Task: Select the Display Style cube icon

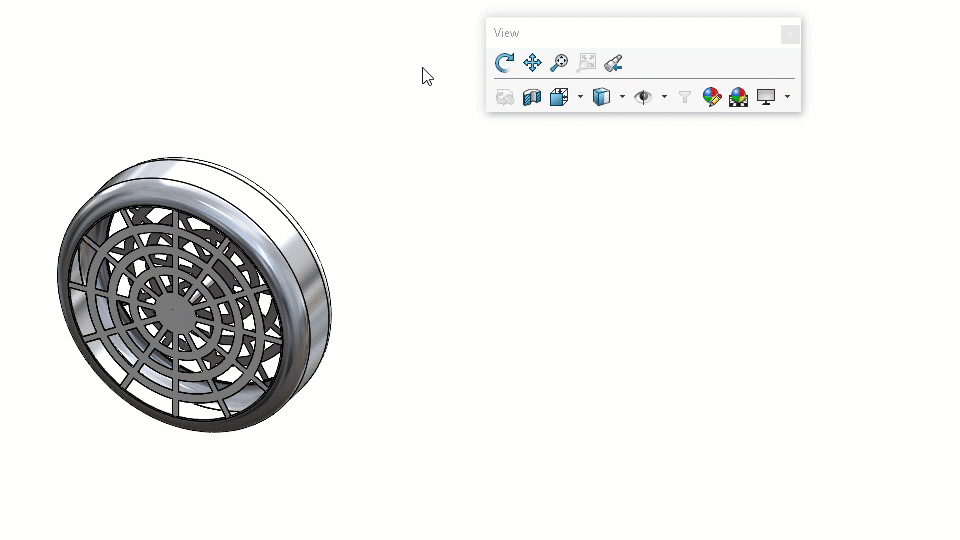Action: pos(601,97)
